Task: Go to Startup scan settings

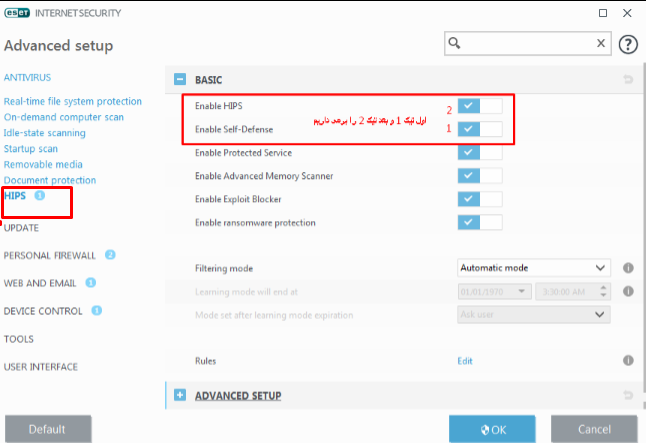Action: pos(31,149)
